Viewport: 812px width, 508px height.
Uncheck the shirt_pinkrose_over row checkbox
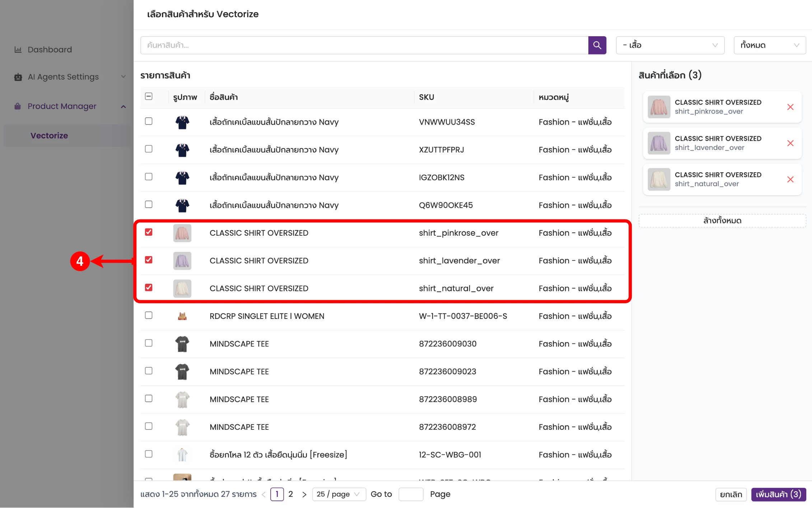click(x=149, y=232)
